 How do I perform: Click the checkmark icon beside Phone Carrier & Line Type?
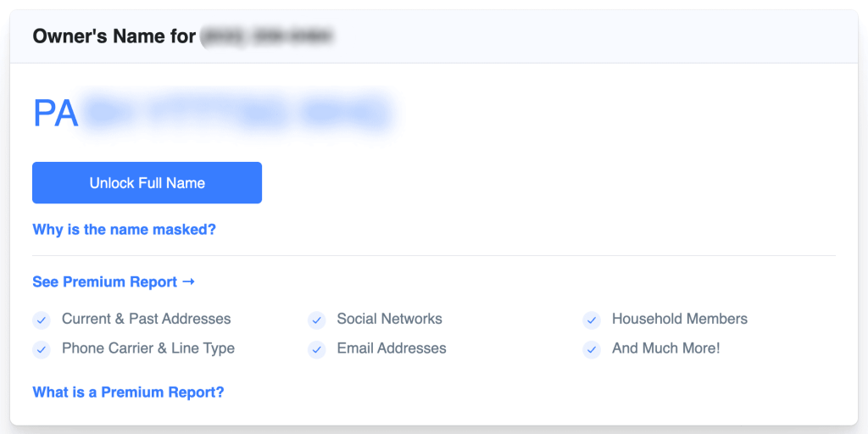[x=42, y=349]
